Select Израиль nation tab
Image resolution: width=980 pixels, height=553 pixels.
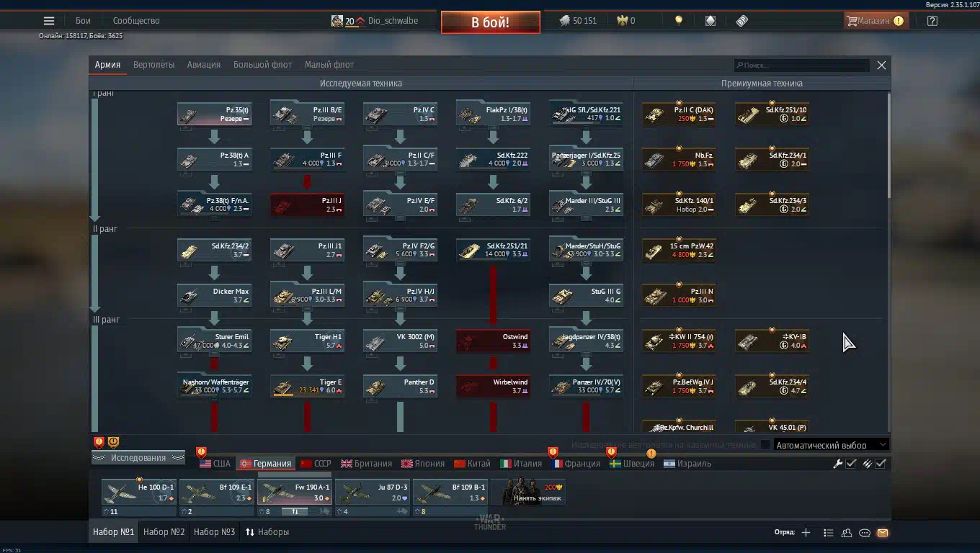pyautogui.click(x=687, y=464)
